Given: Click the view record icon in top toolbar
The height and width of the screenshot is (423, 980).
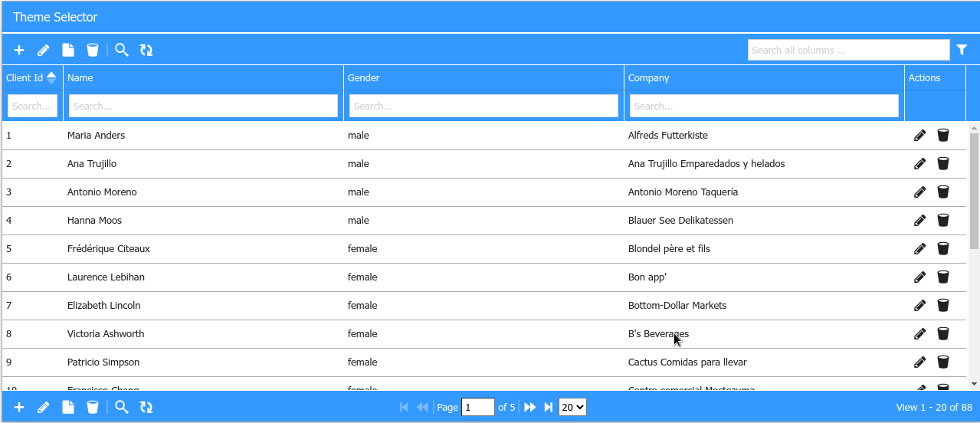Looking at the screenshot, I should tap(68, 51).
